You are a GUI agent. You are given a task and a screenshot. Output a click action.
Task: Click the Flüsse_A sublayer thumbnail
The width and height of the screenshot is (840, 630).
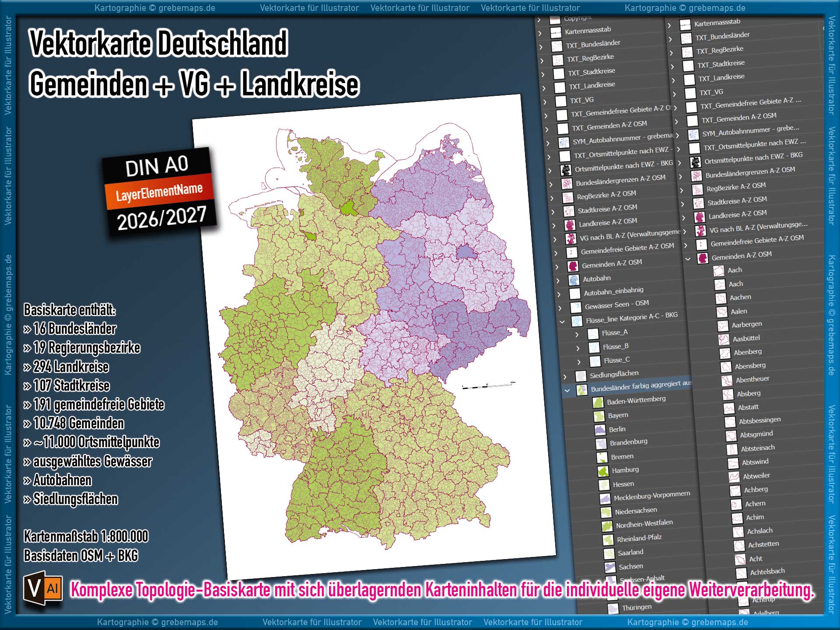click(x=593, y=335)
